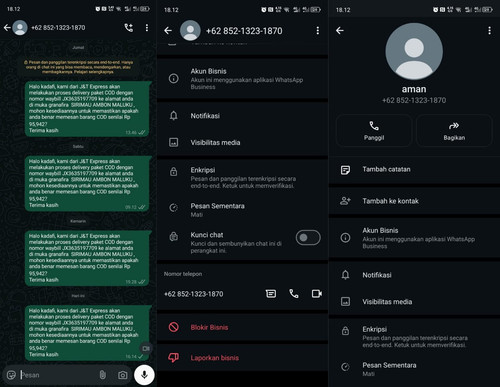Tap the block icon beside Blokir Bisnis
Viewport: 500px width, 387px height.
[173, 327]
